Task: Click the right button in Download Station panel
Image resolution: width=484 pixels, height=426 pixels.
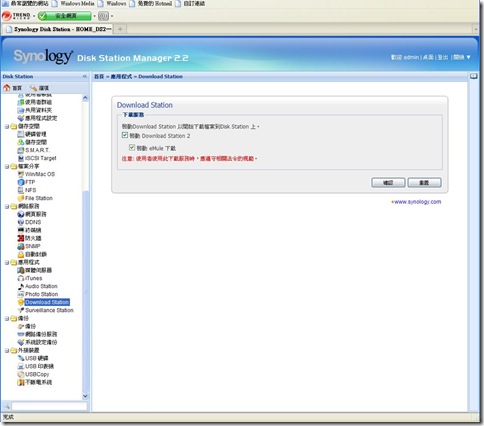Action: click(424, 182)
